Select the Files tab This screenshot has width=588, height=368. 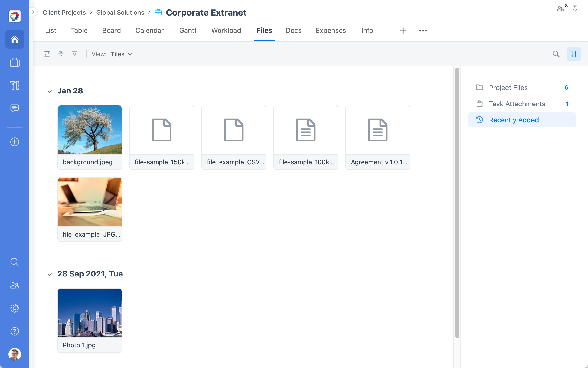[264, 30]
